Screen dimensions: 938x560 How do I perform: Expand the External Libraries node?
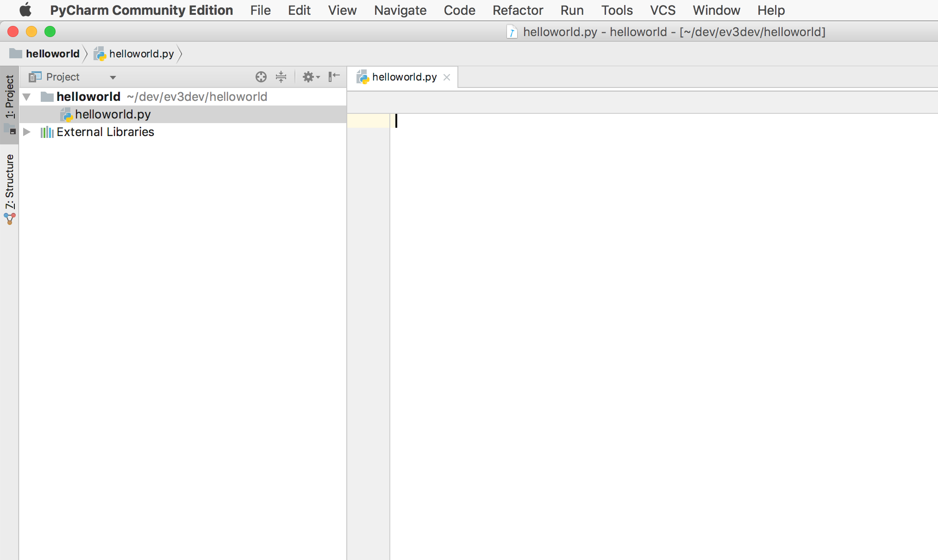coord(27,132)
